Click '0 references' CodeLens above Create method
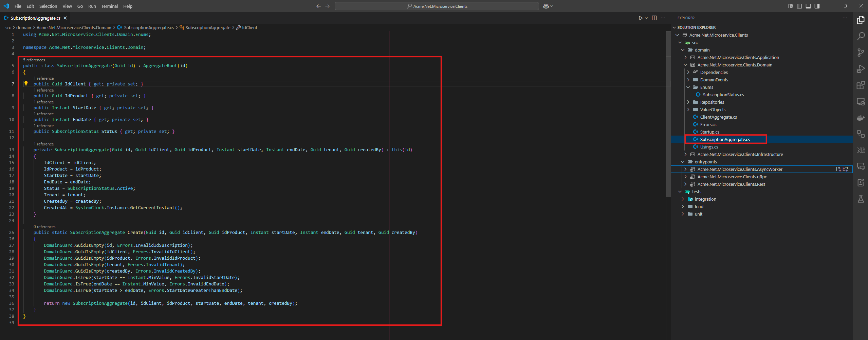This screenshot has height=340, width=868. [x=44, y=227]
